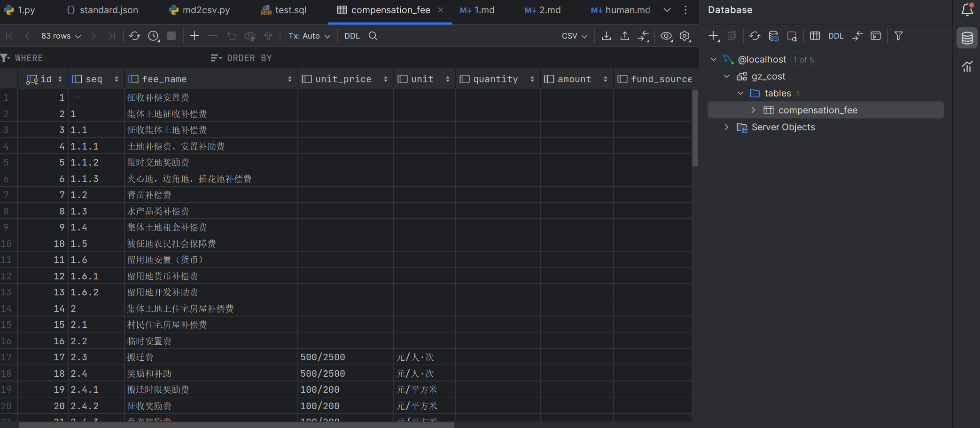Submit changes with up arrow icon
980x428 pixels.
click(268, 36)
